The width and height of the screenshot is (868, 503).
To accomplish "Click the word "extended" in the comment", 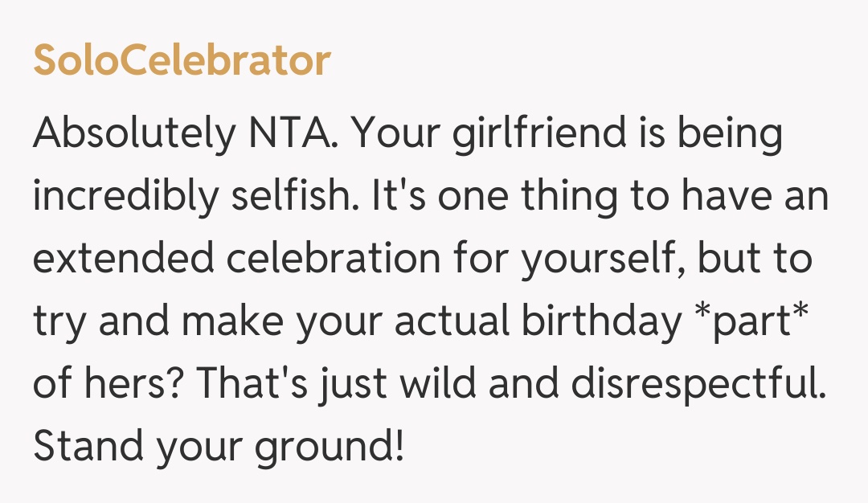I will click(x=124, y=260).
